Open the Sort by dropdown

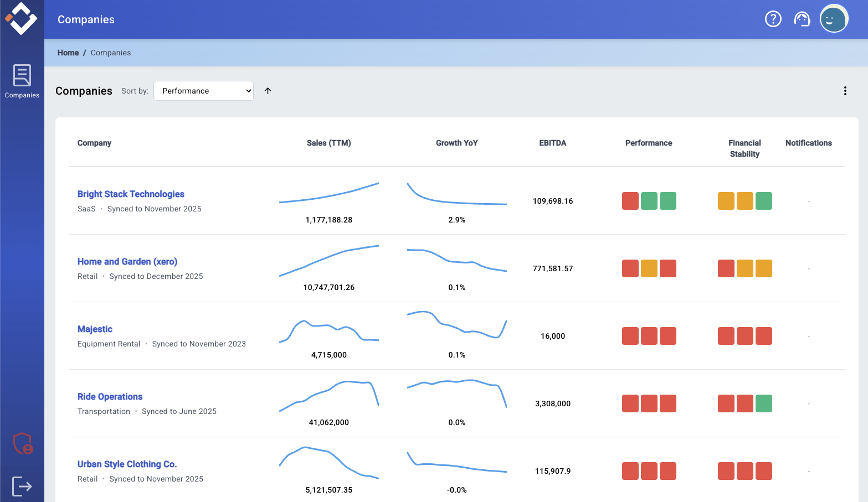click(203, 90)
